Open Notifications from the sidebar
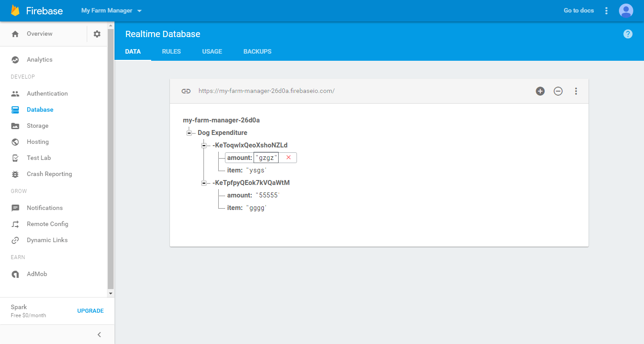 tap(45, 208)
